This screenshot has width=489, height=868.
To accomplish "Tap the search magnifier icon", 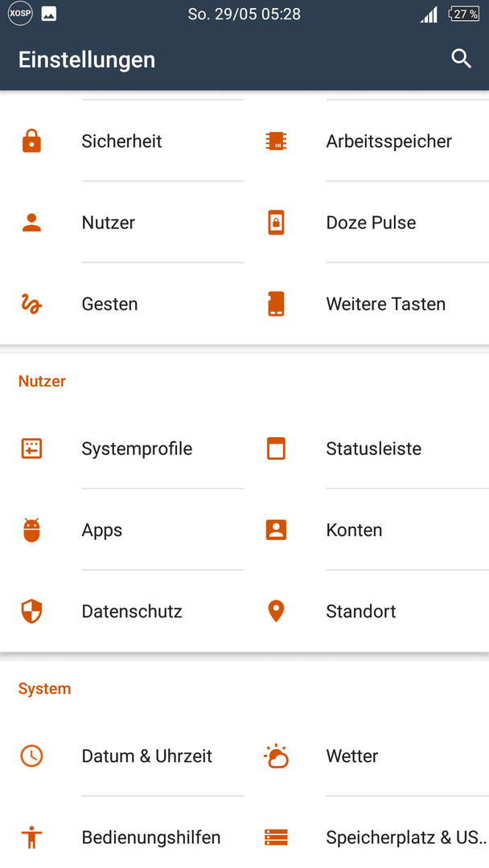I will [x=461, y=59].
